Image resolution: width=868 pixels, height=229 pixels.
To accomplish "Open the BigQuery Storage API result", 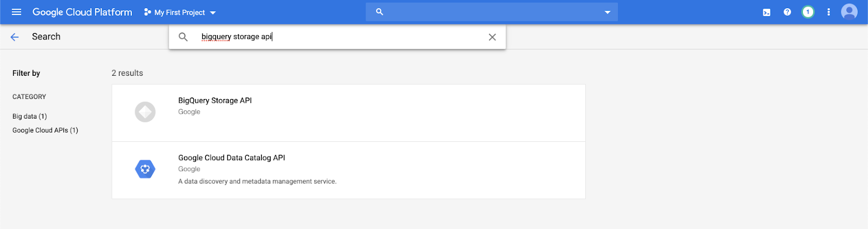I will 215,101.
